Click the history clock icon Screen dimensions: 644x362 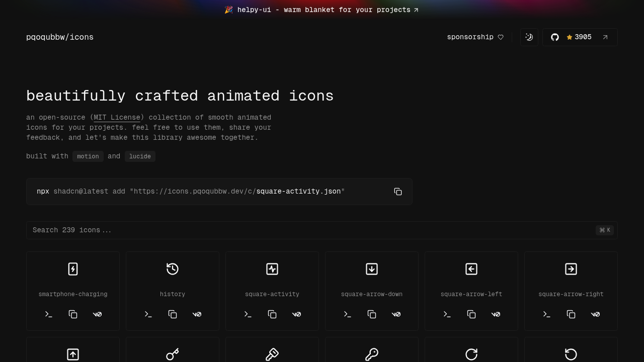tap(173, 269)
